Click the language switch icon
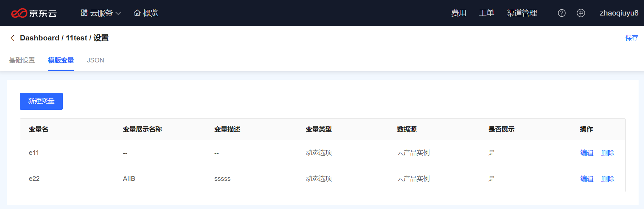644x209 pixels. coord(581,13)
